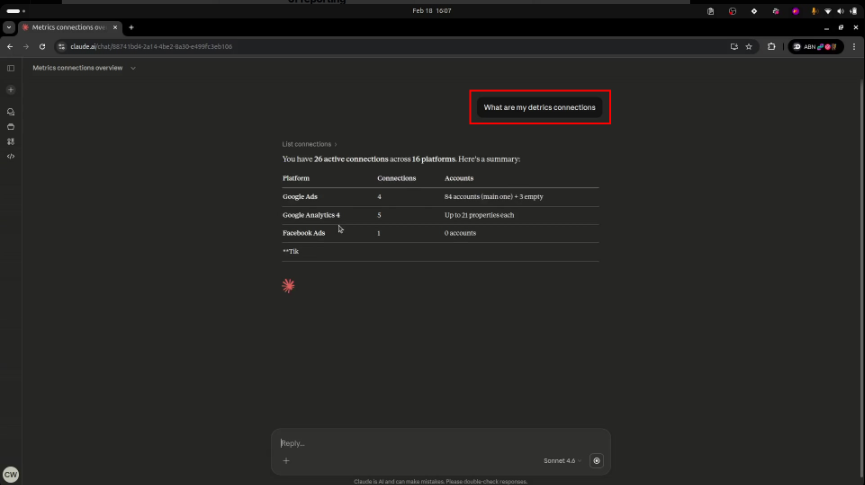Expand the List connections tool call
The height and width of the screenshot is (485, 865).
pos(309,144)
